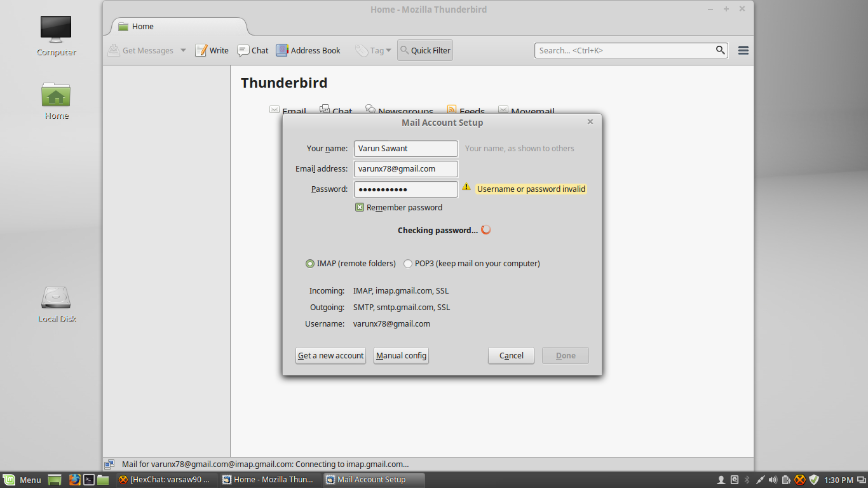Click the Feeds account link behind dialog
Screen dimensions: 868x488
click(466, 111)
